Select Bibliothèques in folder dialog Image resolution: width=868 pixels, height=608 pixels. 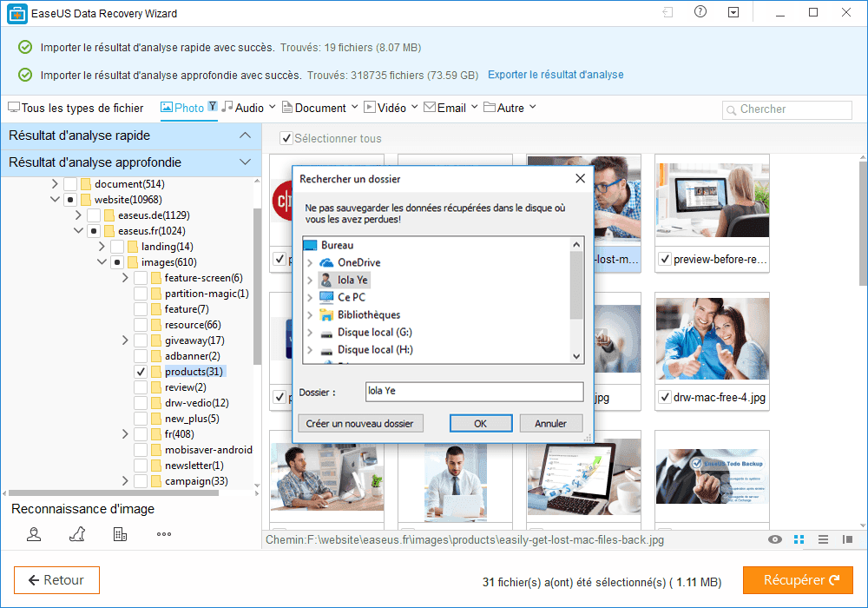pyautogui.click(x=369, y=314)
